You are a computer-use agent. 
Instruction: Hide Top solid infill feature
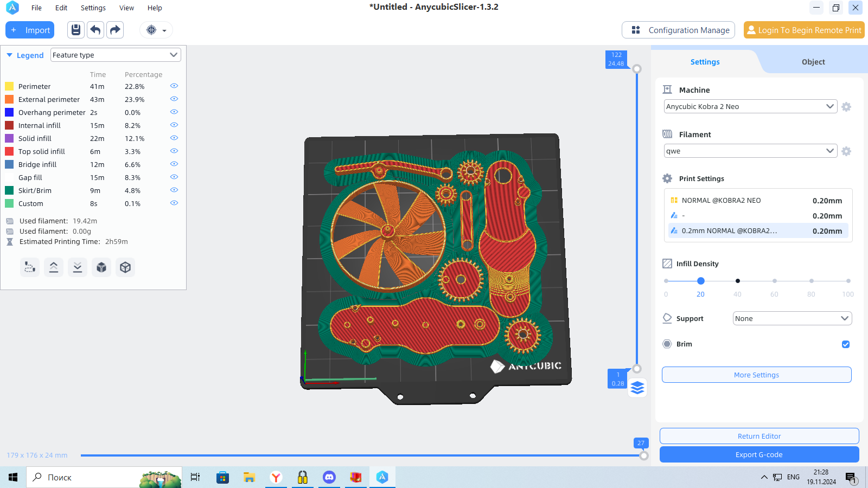coord(174,151)
